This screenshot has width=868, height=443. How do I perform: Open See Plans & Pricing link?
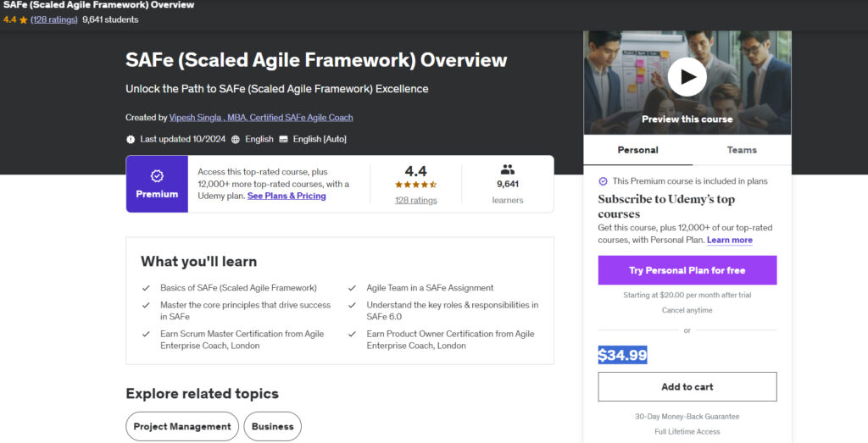click(x=287, y=196)
